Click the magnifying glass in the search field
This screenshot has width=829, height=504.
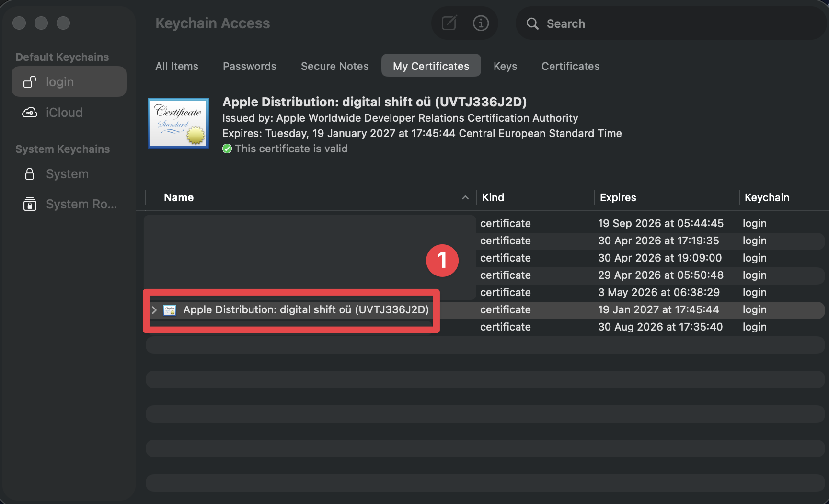(532, 23)
